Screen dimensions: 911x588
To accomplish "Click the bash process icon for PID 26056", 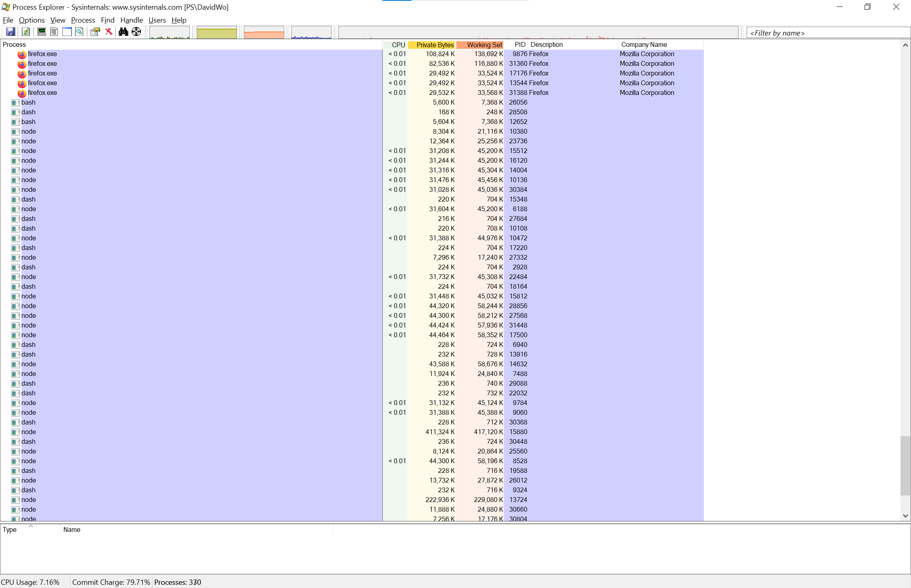I will click(15, 103).
